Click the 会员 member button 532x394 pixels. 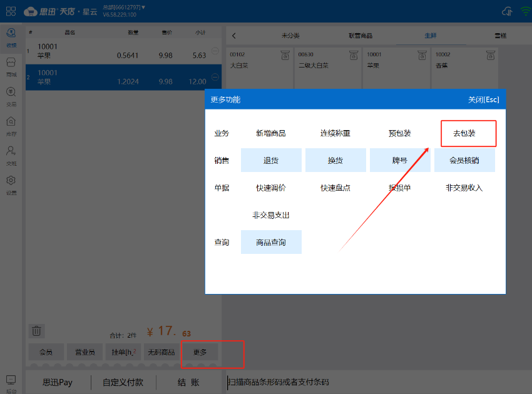coord(46,352)
